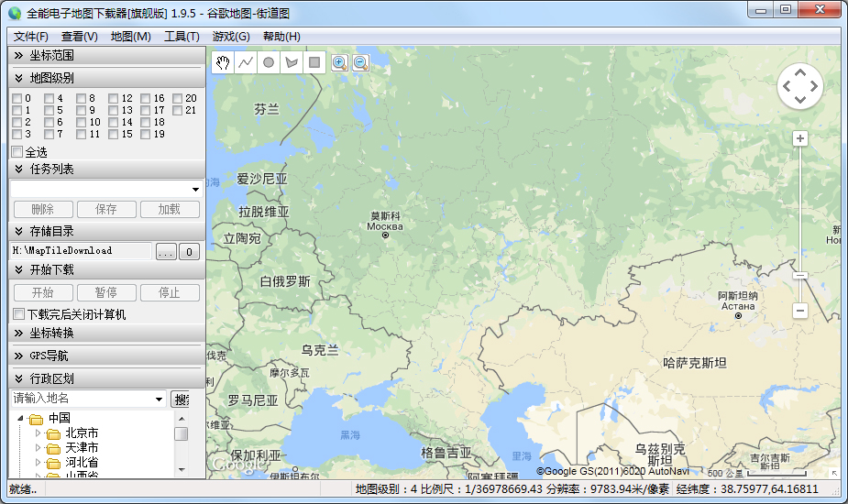Click the storage path input field
The height and width of the screenshot is (504, 848).
pos(81,251)
